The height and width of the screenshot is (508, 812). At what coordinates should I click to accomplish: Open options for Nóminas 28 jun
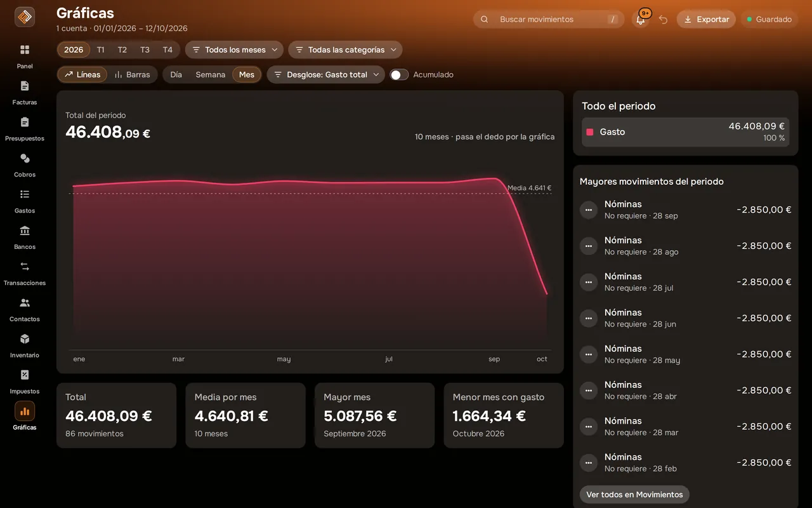pos(589,318)
